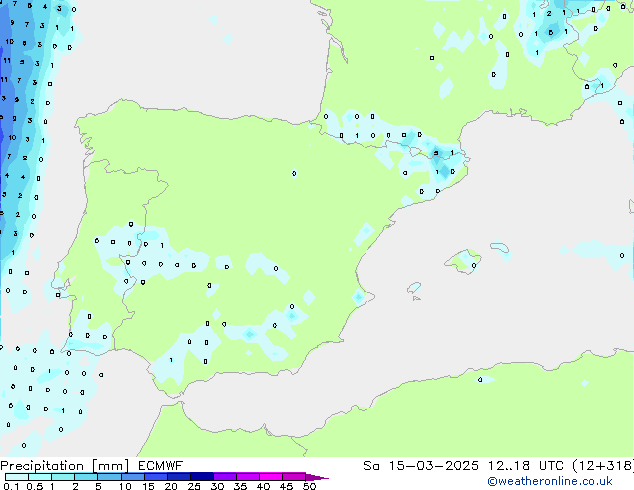
Task: Pick the 10–15 mm blue legend swatch
Action: 133,477
